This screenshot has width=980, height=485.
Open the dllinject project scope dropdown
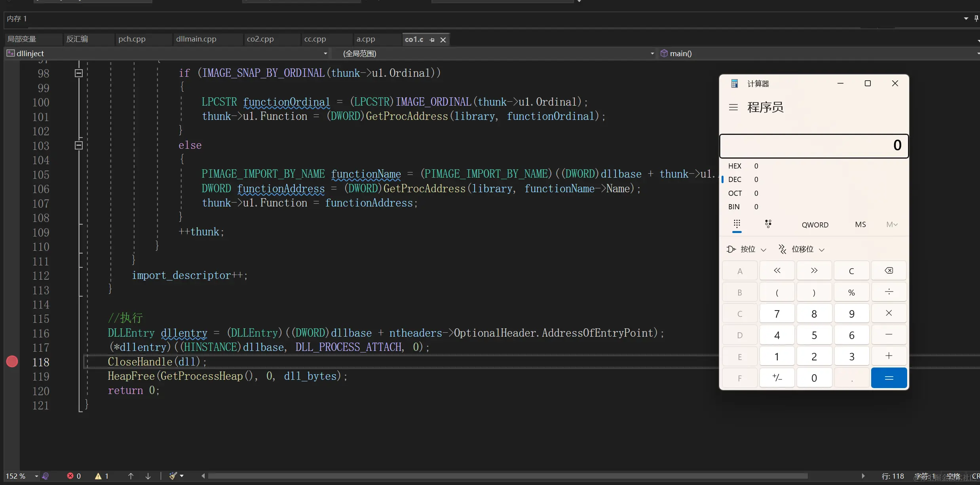325,53
